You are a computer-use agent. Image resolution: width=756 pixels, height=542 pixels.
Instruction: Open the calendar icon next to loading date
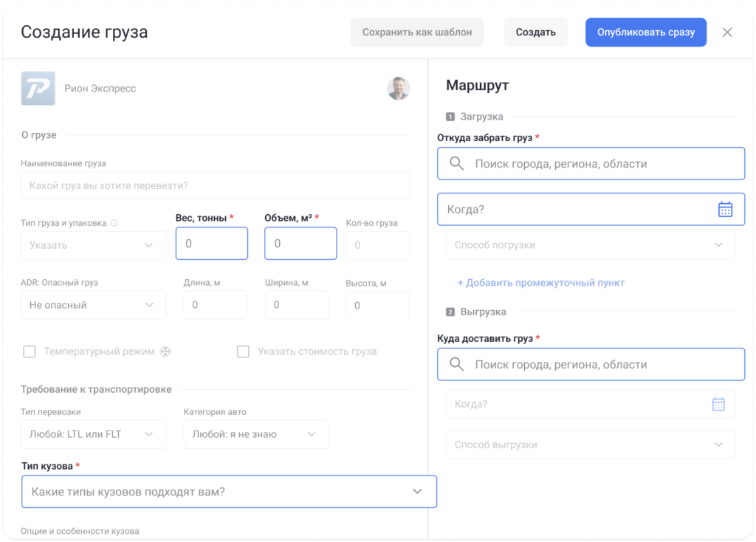tap(724, 209)
